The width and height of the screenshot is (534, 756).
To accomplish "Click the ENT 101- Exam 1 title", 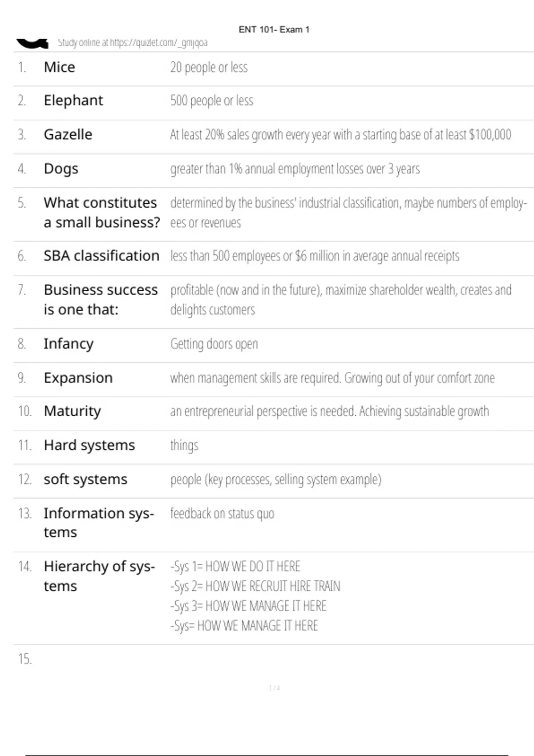I will pos(274,30).
